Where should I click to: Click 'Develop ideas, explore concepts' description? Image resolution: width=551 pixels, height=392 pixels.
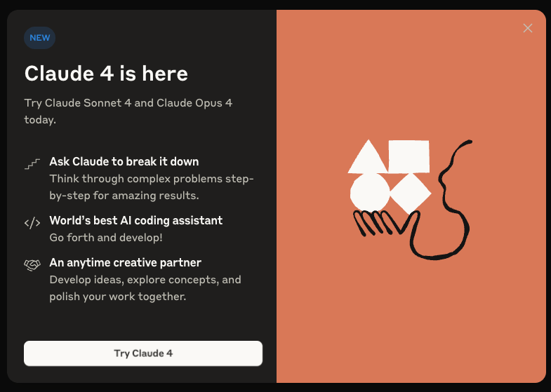coord(145,288)
